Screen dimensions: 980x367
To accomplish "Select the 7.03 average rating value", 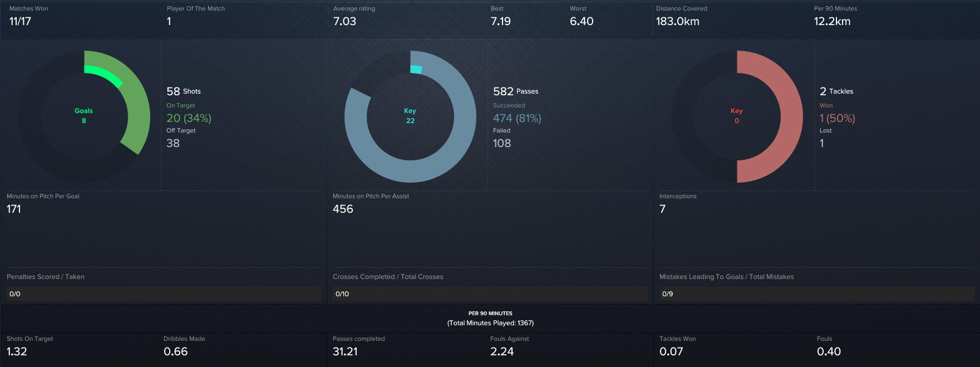I will click(x=344, y=21).
